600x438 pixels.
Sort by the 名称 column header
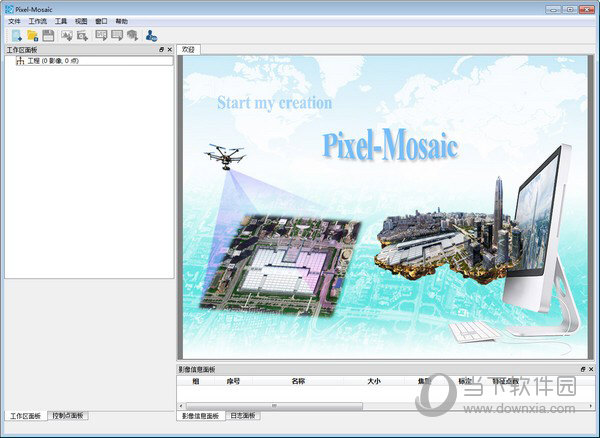point(298,381)
